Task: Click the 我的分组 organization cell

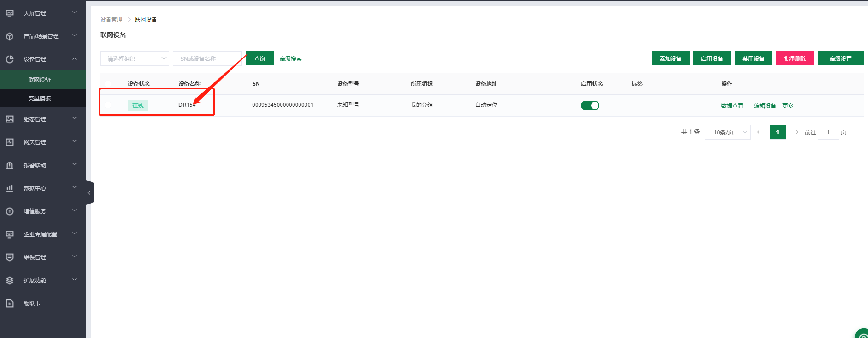Action: pyautogui.click(x=422, y=105)
